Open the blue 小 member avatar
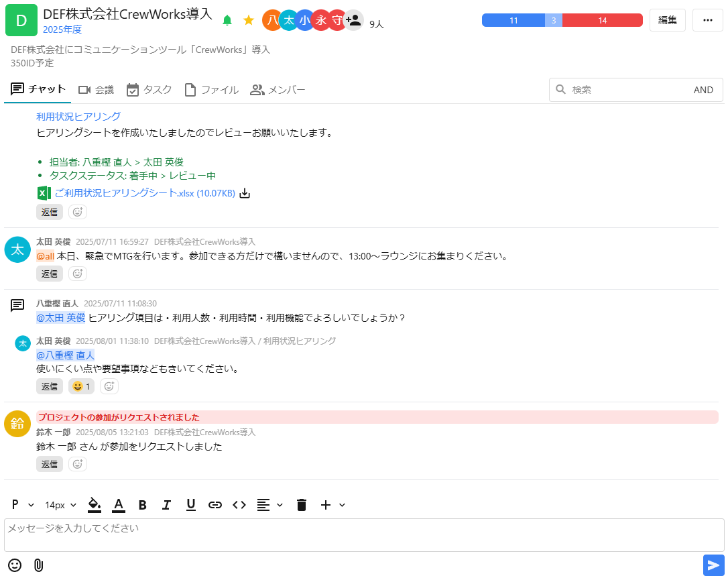728x576 pixels. click(304, 20)
